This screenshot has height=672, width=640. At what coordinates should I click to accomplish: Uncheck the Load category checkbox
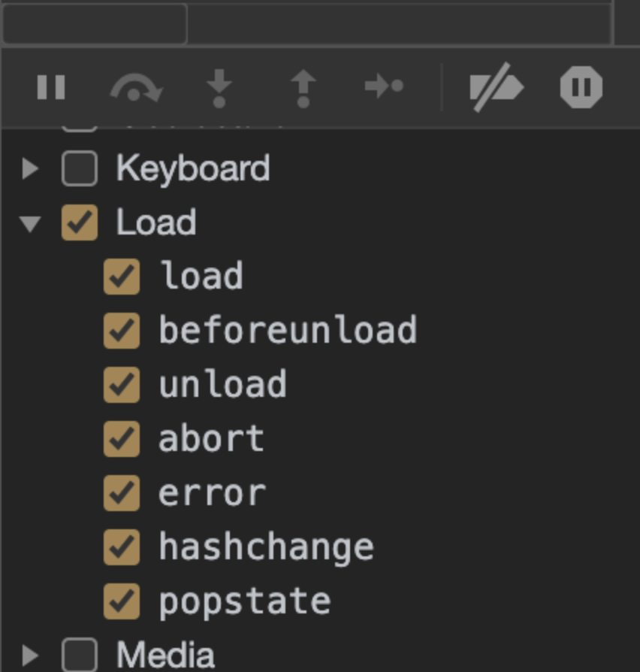(x=80, y=222)
